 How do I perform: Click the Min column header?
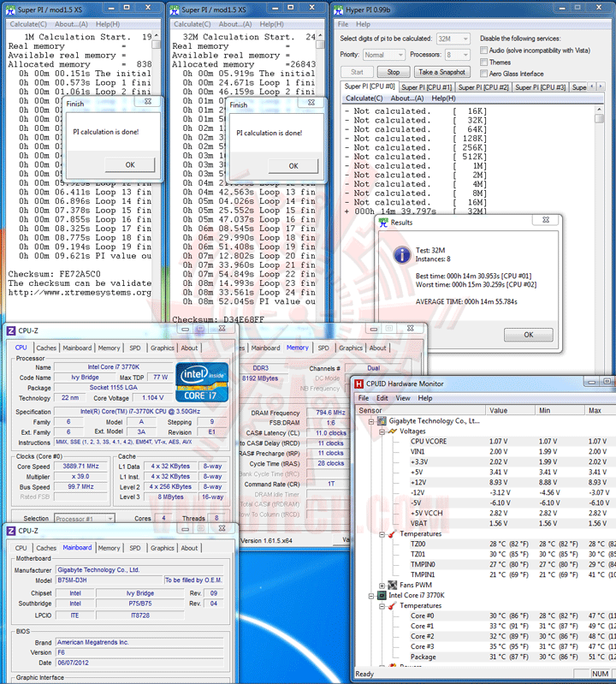[x=560, y=411]
